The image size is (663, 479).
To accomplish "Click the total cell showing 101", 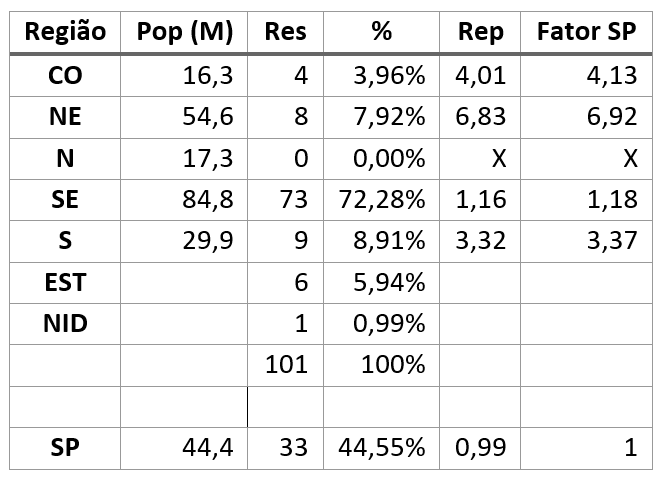I will 285,365.
